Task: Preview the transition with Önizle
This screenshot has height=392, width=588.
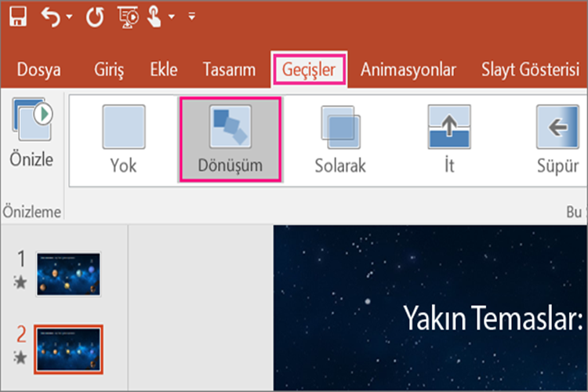Action: pyautogui.click(x=32, y=132)
